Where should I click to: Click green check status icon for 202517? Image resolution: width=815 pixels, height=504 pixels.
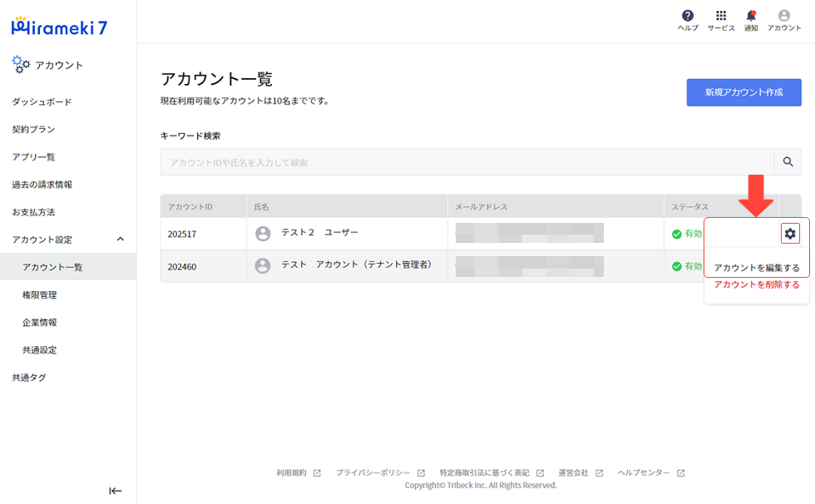(676, 234)
